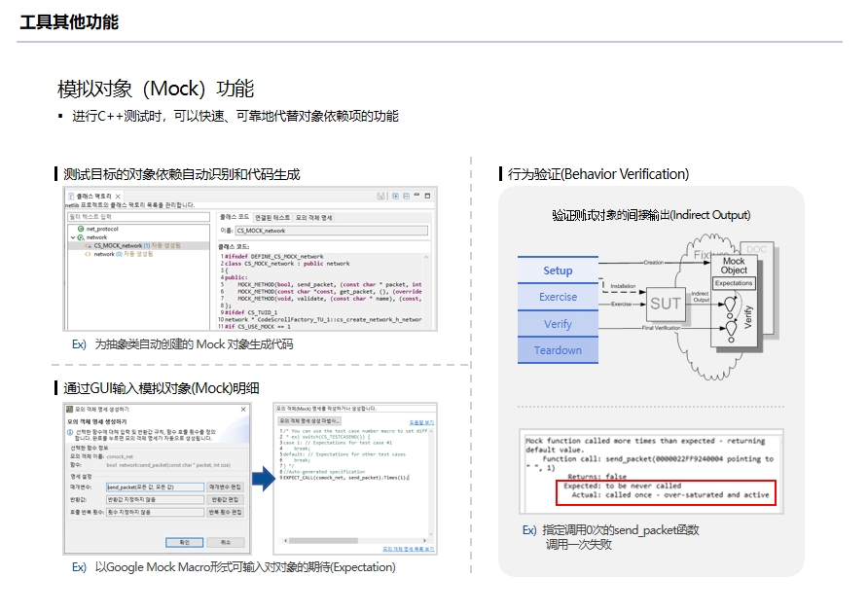
Task: Click the name field showing CS_MOCK_network
Action: pos(332,231)
